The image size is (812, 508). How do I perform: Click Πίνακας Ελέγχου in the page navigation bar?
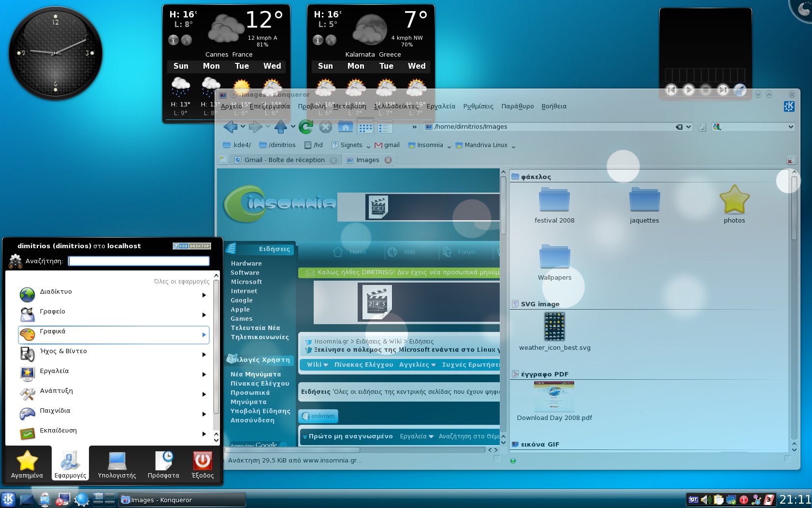[x=363, y=365]
